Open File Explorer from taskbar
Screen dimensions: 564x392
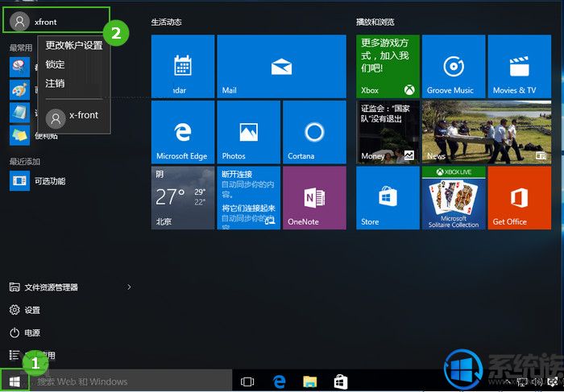coord(309,382)
